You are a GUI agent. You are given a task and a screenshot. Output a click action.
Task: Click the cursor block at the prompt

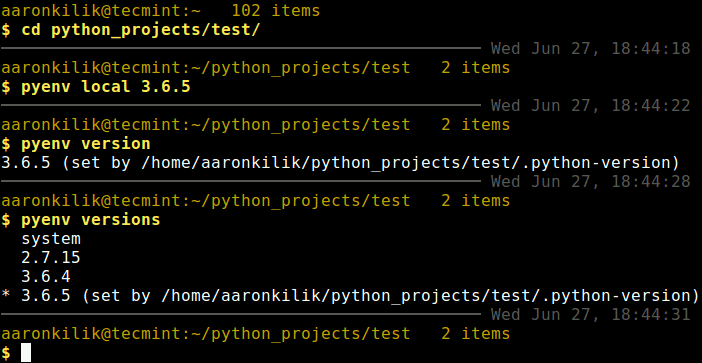(x=26, y=353)
